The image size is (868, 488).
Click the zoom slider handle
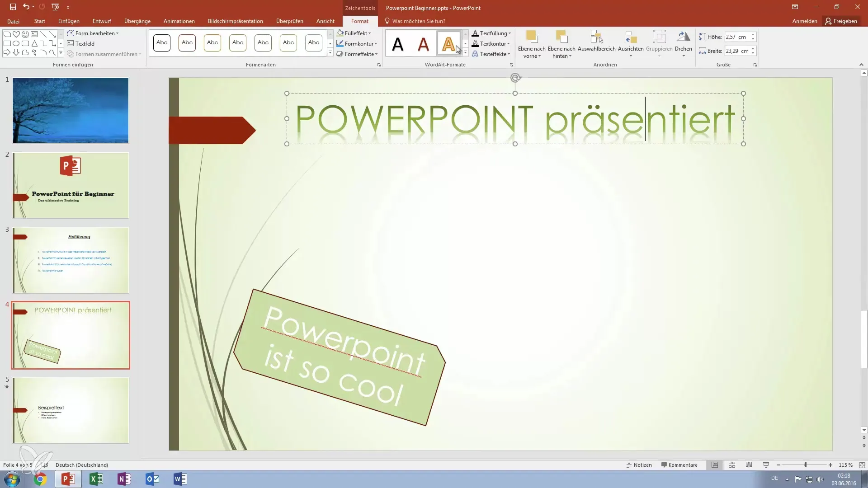click(x=805, y=465)
